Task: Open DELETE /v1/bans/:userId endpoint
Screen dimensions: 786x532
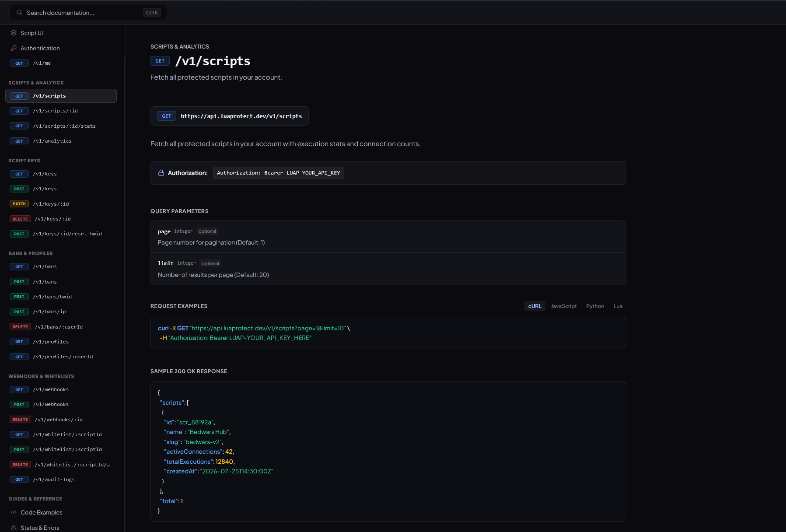Action: (x=61, y=327)
